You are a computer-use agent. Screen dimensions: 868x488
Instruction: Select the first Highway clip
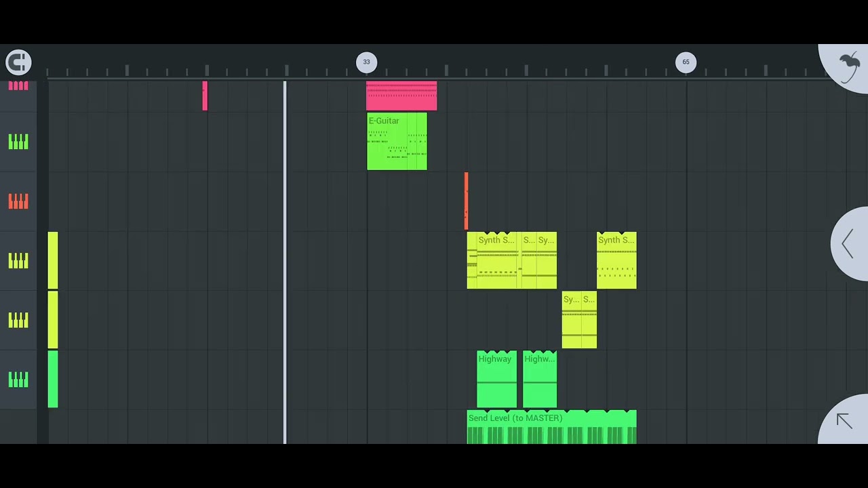pos(497,380)
